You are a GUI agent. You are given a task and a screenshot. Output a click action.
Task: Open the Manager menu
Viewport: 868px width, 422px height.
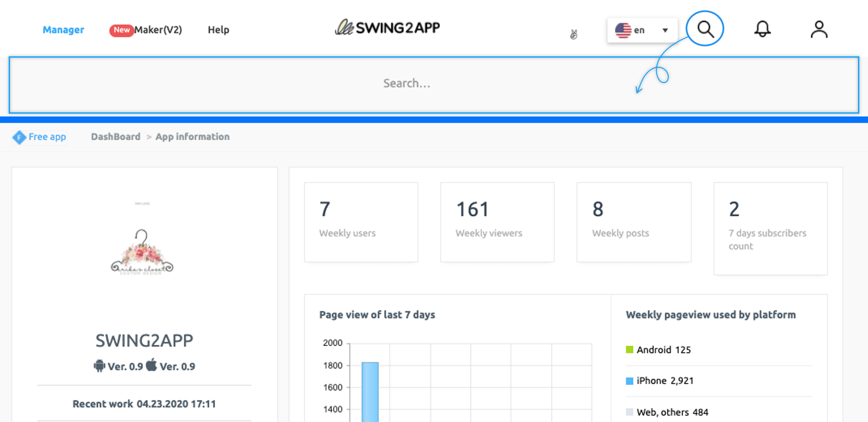coord(63,30)
